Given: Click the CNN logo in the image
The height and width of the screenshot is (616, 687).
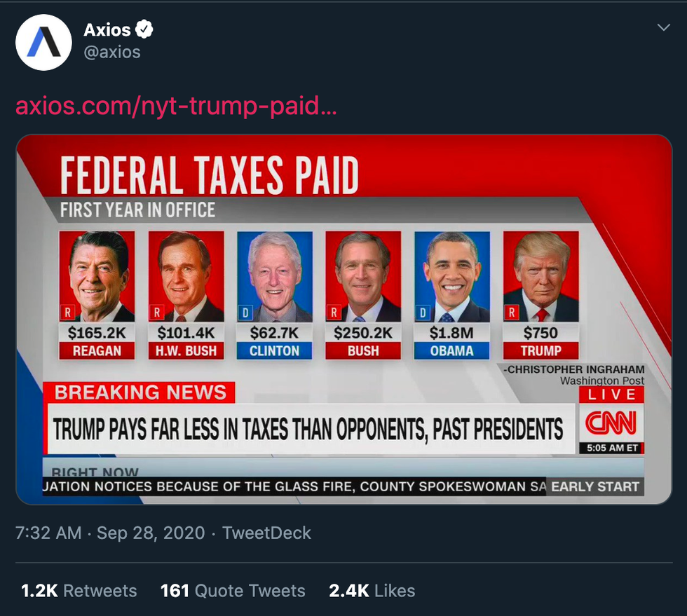Looking at the screenshot, I should coord(611,422).
